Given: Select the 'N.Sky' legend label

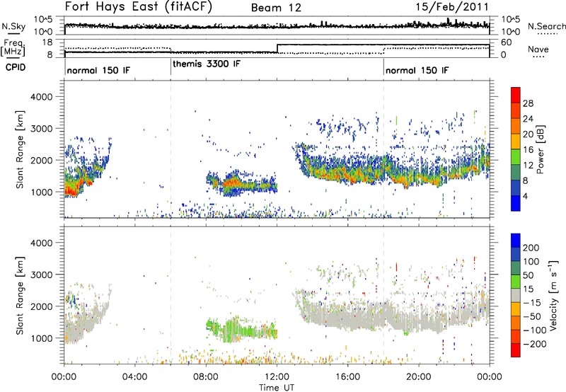Looking at the screenshot, I should 13,26.
